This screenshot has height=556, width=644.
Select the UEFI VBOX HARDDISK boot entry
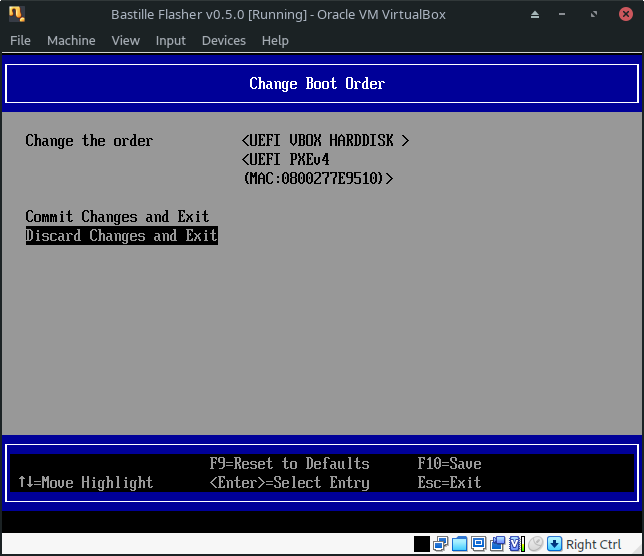click(325, 141)
